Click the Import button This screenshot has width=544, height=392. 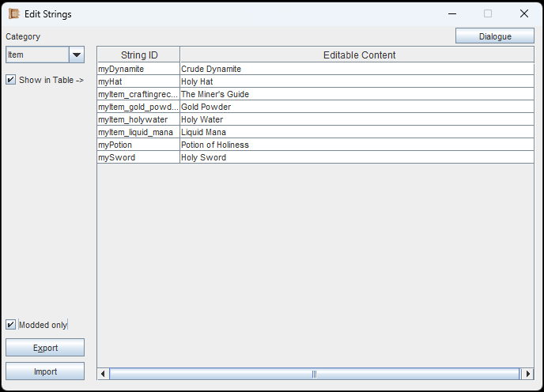tap(45, 371)
